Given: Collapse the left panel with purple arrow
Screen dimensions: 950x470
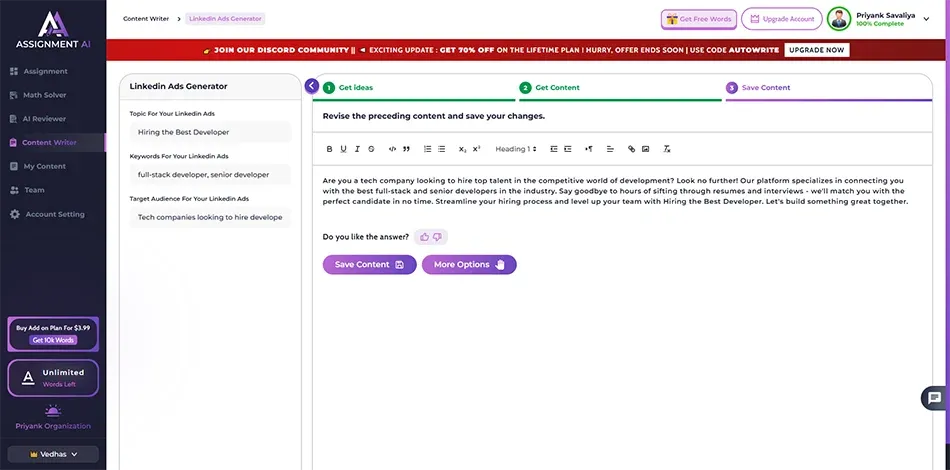Looking at the screenshot, I should point(311,86).
